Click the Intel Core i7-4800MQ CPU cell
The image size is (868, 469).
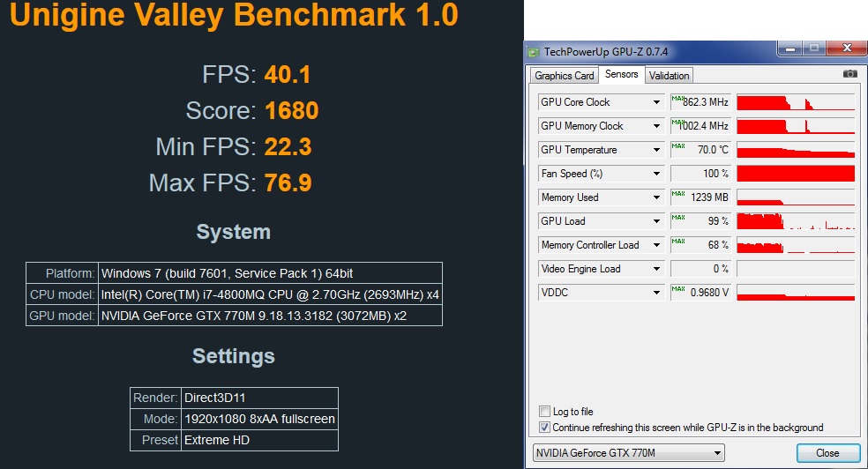point(270,294)
